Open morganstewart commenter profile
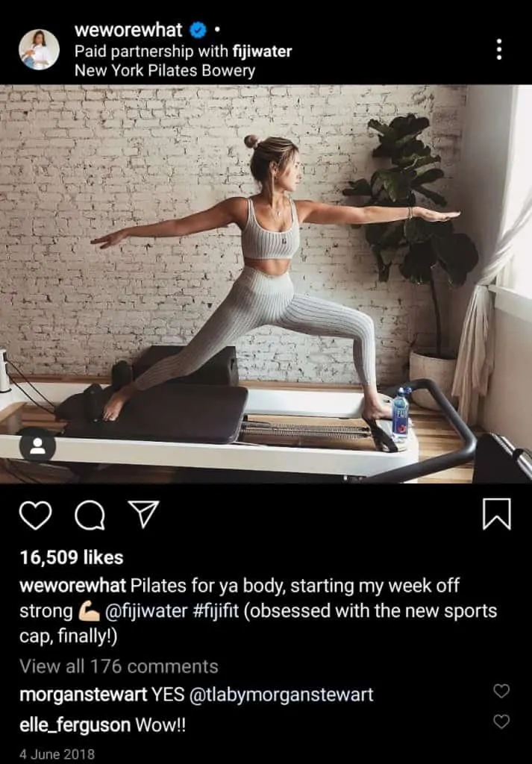Screen dimensions: 532x764 pos(84,695)
